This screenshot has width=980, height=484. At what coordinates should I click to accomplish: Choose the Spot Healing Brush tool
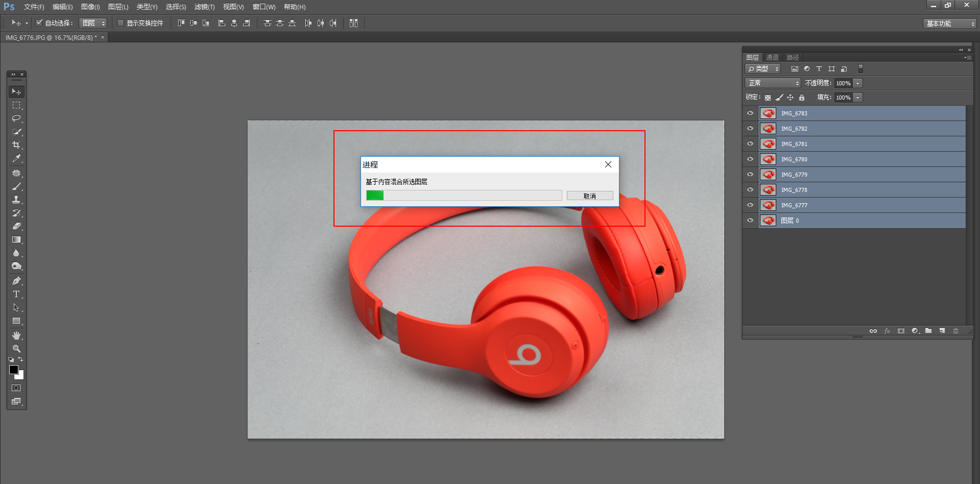click(x=16, y=173)
